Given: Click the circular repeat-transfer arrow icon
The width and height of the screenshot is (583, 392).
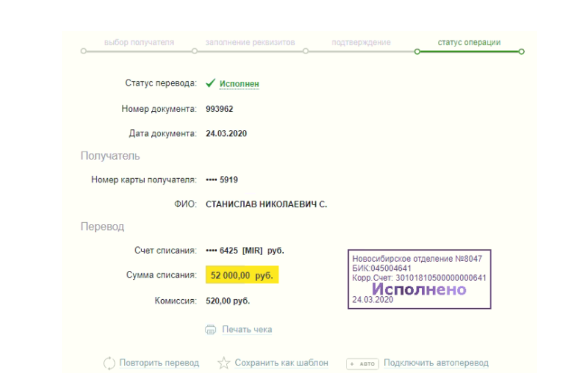Looking at the screenshot, I should (x=109, y=363).
